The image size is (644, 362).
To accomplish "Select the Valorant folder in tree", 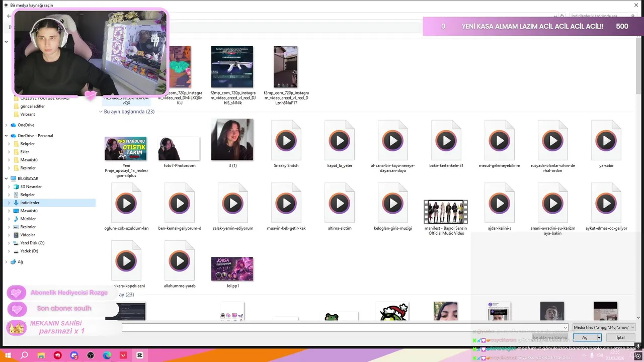I will [28, 114].
